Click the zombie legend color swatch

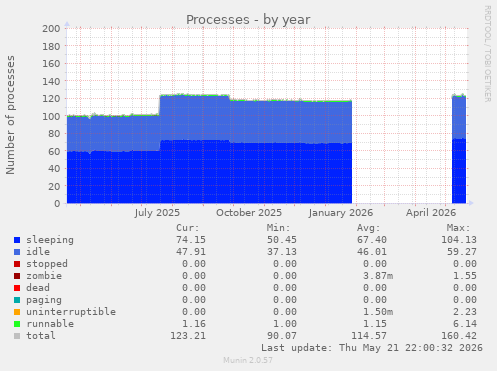[17, 276]
